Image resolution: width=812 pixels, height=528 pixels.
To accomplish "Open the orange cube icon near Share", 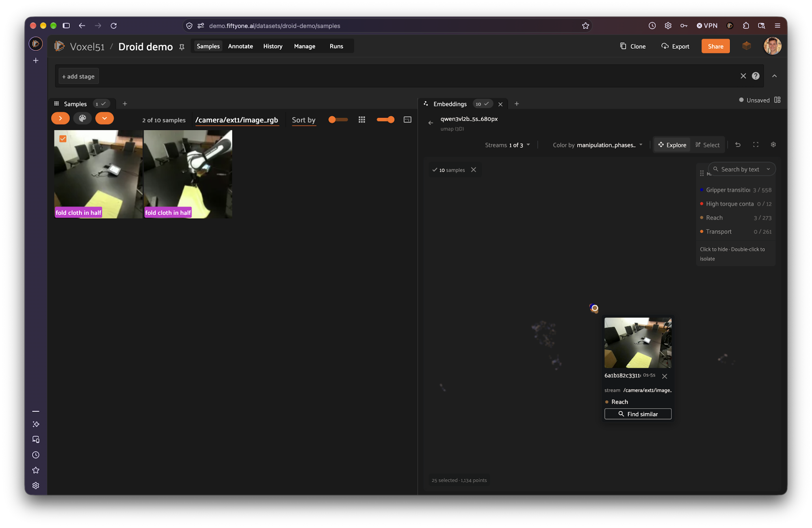I will pyautogui.click(x=746, y=46).
